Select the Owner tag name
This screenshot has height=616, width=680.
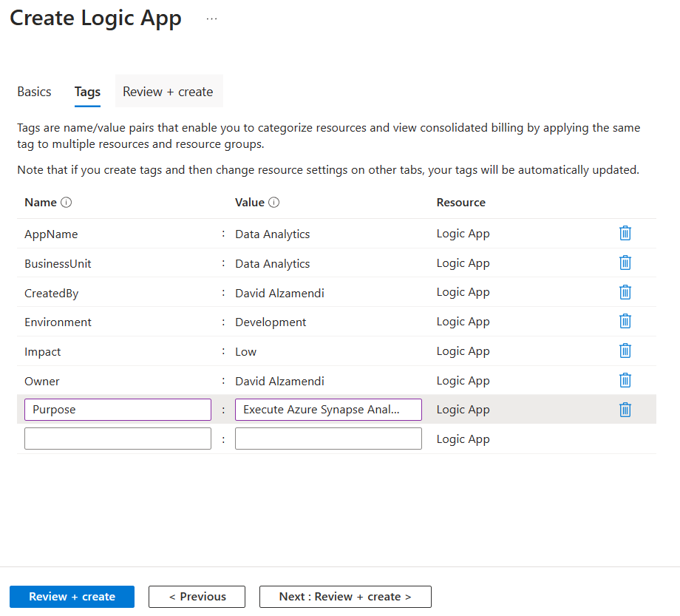coord(42,382)
